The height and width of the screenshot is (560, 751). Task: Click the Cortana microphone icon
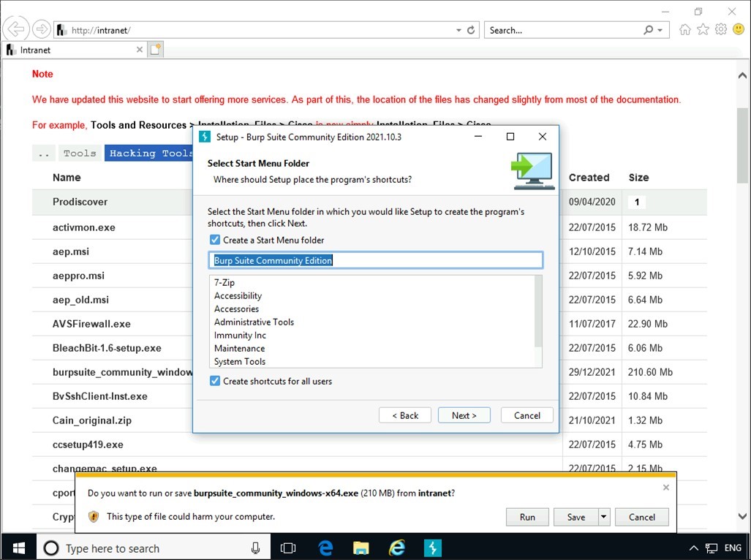[x=254, y=548]
